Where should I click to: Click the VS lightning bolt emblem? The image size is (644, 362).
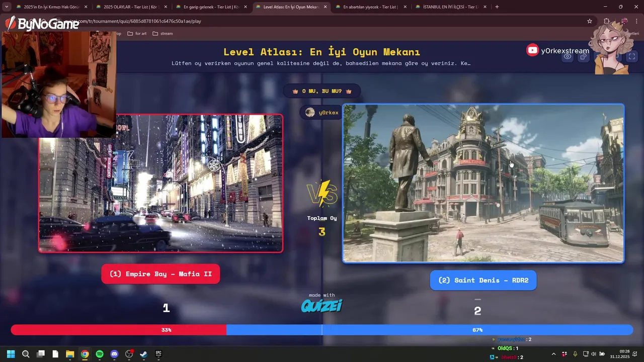[x=322, y=193]
